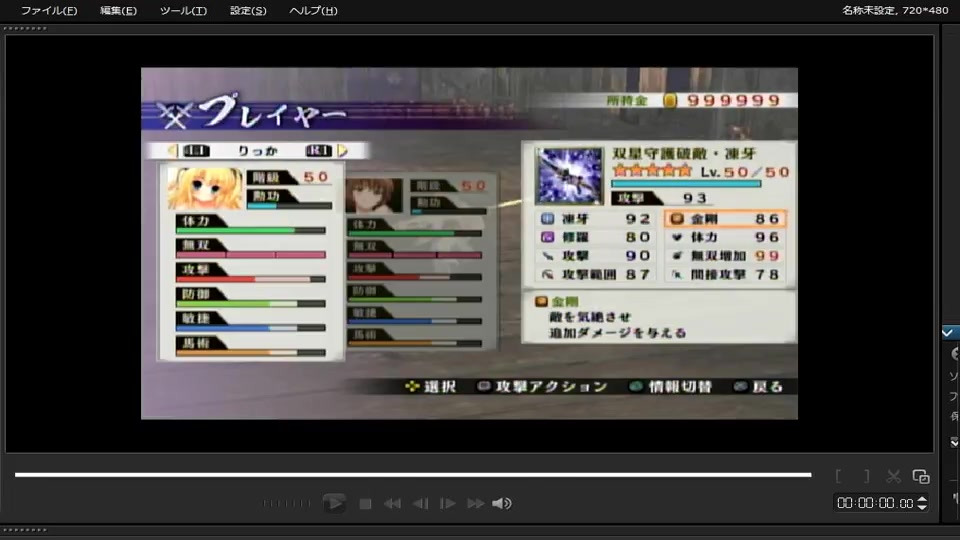The width and height of the screenshot is (960, 540).
Task: Increase the timecode with the up arrow
Action: (922, 499)
